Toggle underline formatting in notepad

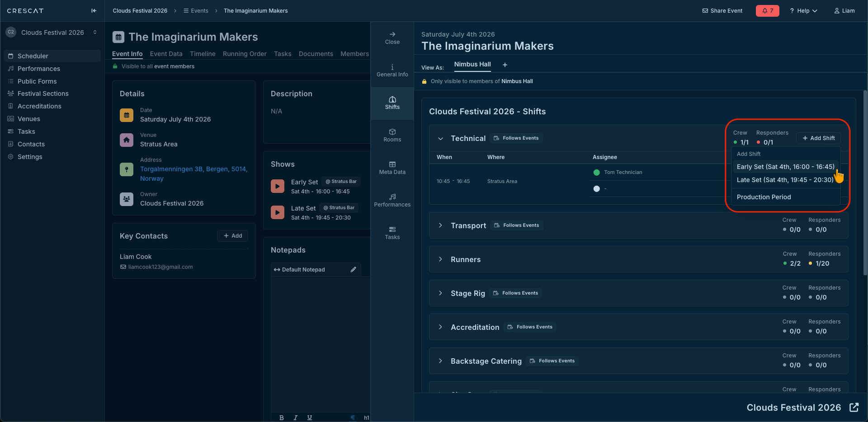(x=310, y=417)
